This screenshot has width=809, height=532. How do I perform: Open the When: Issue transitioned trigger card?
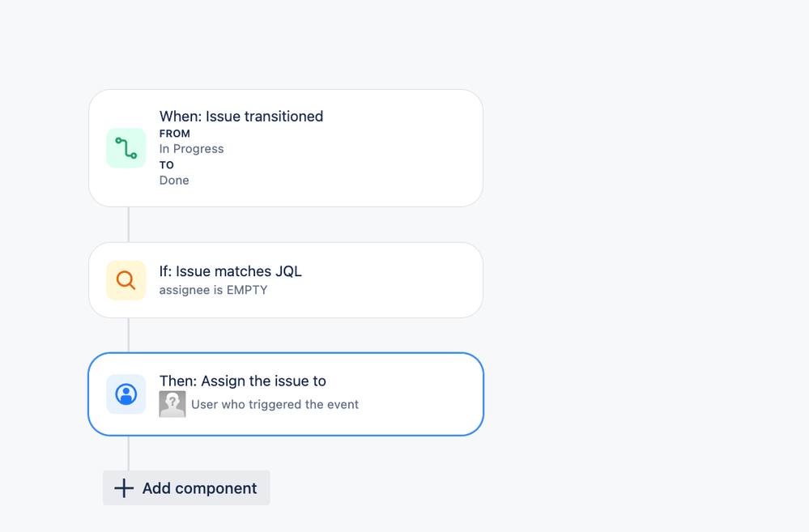coord(286,148)
